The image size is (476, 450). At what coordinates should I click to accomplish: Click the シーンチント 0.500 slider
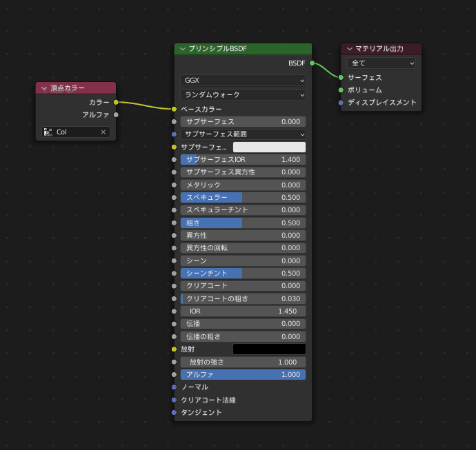click(x=243, y=273)
